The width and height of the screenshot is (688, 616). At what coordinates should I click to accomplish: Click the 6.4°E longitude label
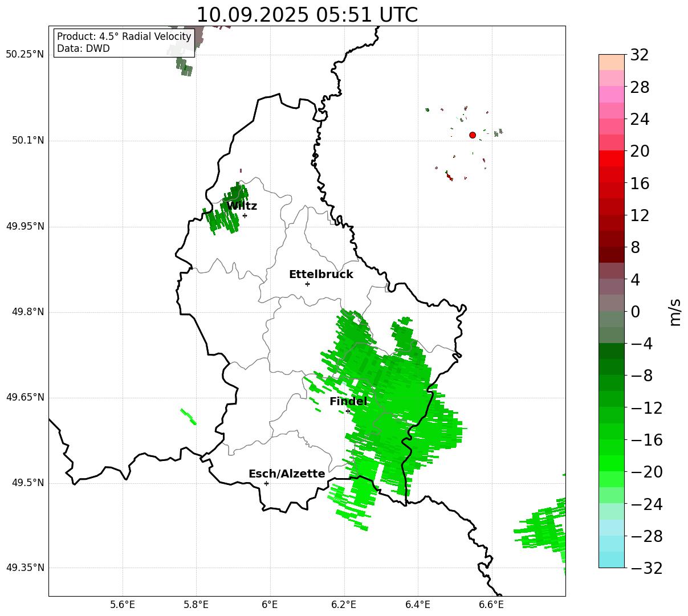coord(418,605)
